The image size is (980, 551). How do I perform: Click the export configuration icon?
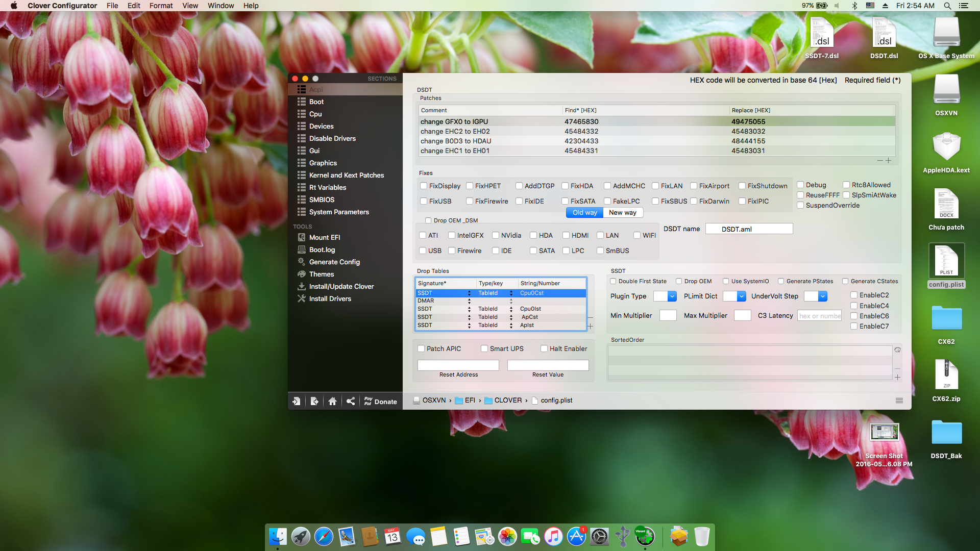[314, 402]
